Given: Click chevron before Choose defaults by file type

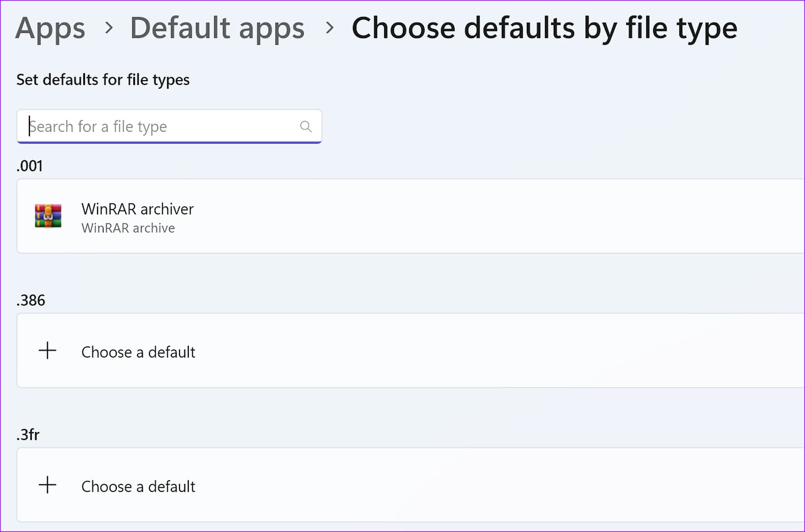Looking at the screenshot, I should coord(330,28).
